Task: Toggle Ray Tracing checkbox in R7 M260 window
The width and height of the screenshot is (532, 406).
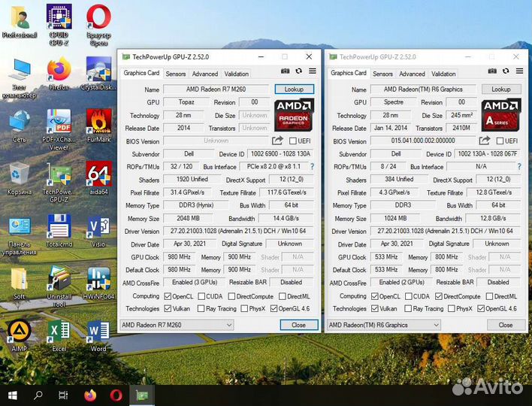Action: pos(200,309)
